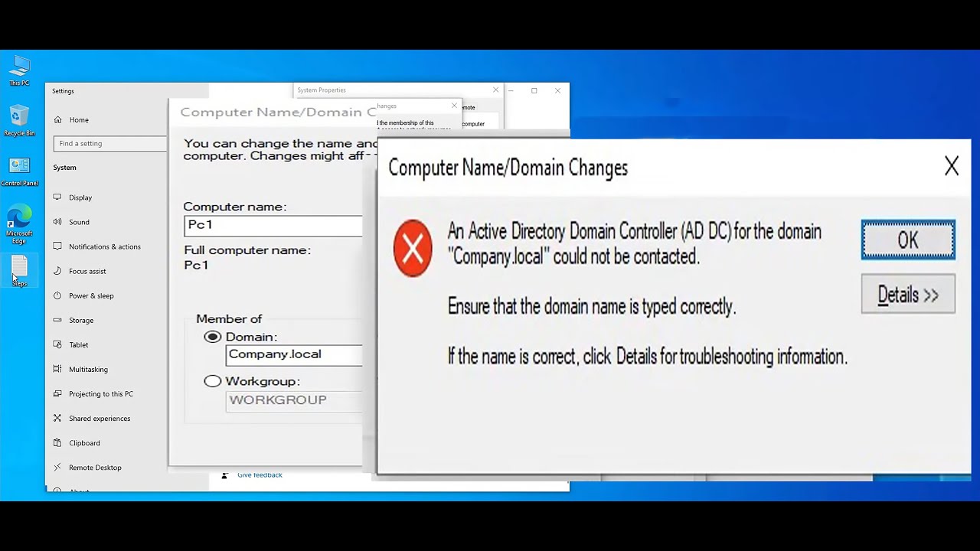Click the Notifications & actions icon
Viewport: 980px width, 551px height.
57,246
